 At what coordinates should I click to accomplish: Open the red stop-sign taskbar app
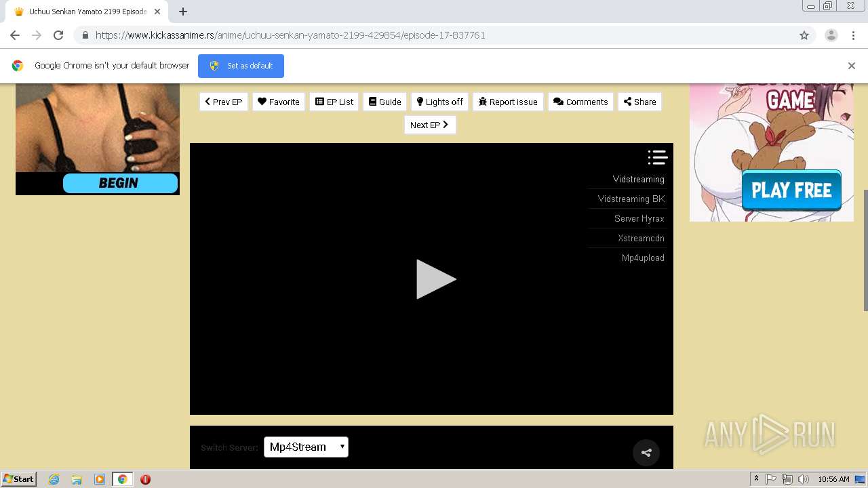tap(145, 479)
